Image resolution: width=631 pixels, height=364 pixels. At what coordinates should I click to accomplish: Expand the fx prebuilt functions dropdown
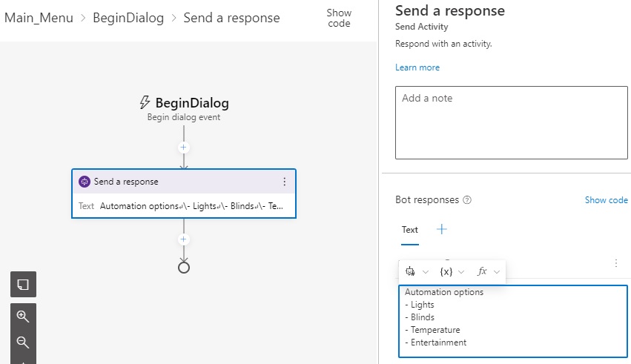click(x=488, y=272)
